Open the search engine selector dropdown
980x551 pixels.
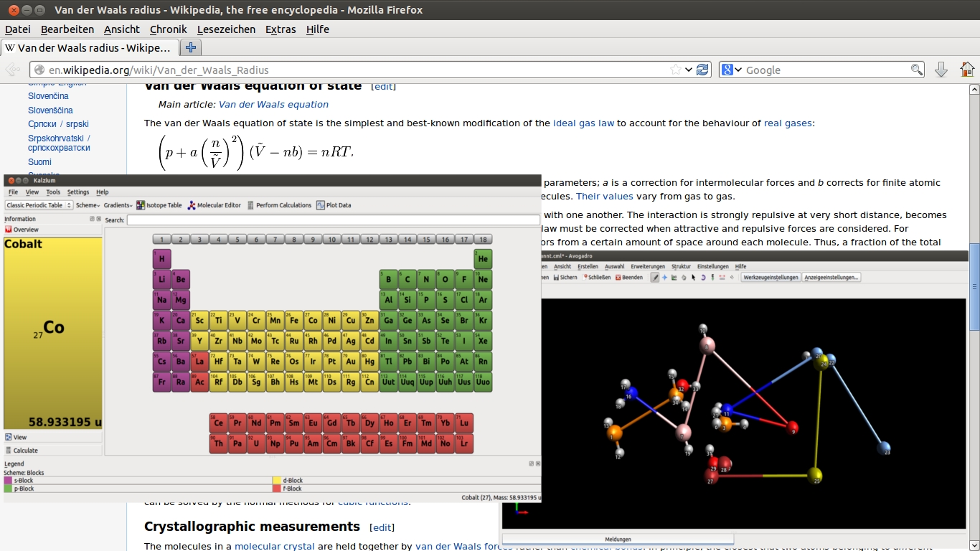[x=731, y=70]
